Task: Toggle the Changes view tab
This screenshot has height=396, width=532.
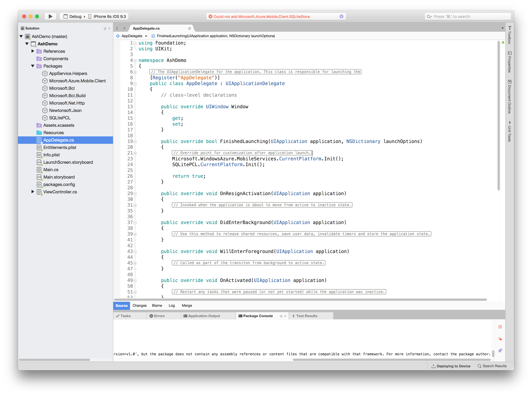Action: [140, 305]
